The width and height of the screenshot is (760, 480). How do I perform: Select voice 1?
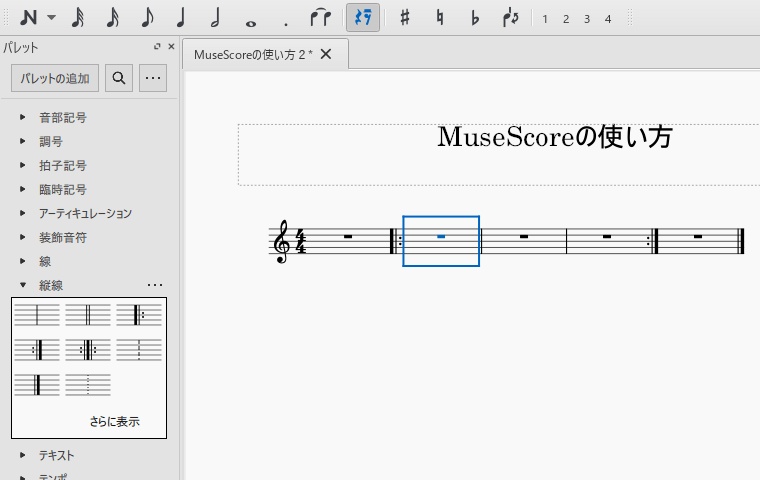point(545,19)
